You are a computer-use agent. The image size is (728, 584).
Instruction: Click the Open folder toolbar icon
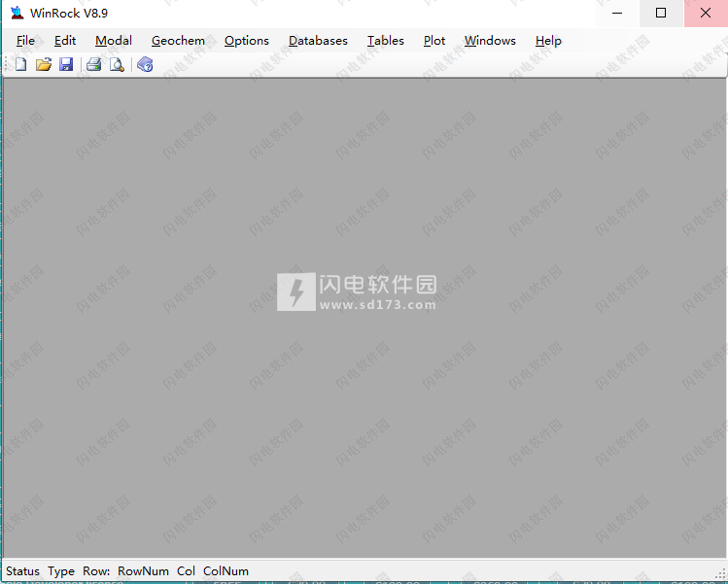coord(44,64)
